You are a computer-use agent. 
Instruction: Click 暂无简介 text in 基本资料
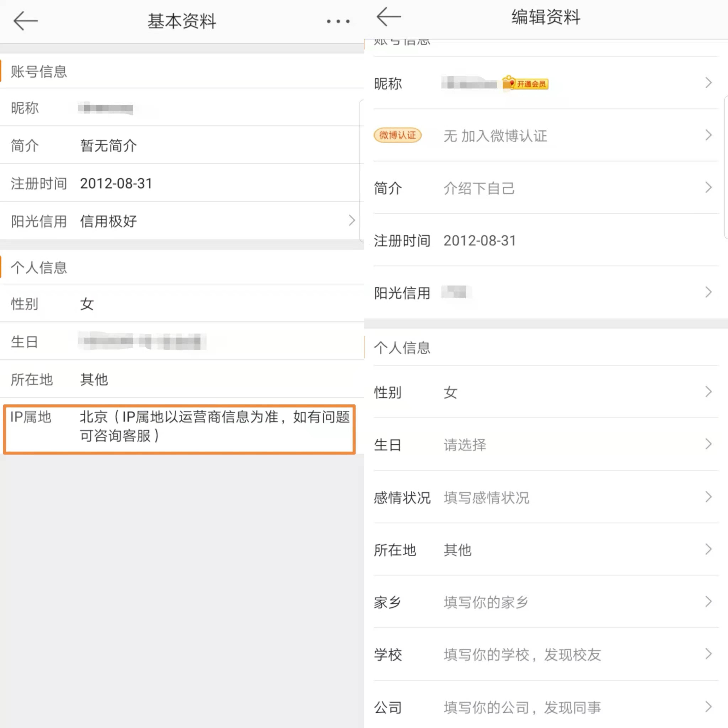click(x=109, y=145)
